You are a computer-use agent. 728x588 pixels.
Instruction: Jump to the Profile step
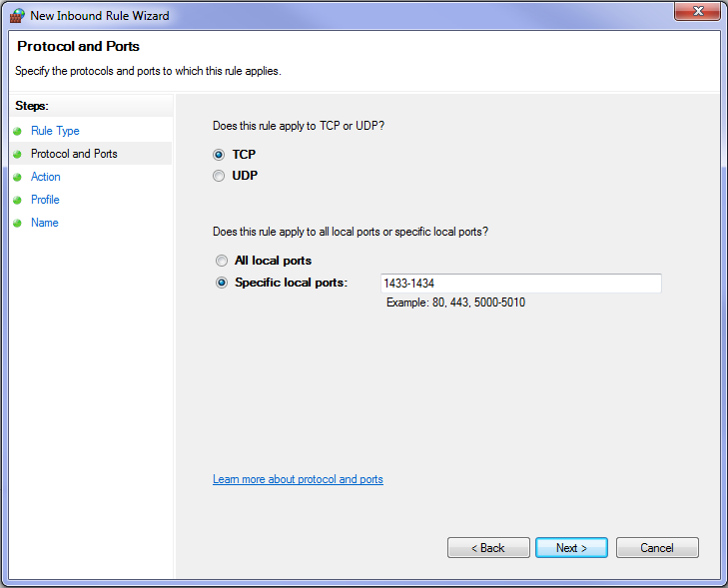click(x=45, y=200)
